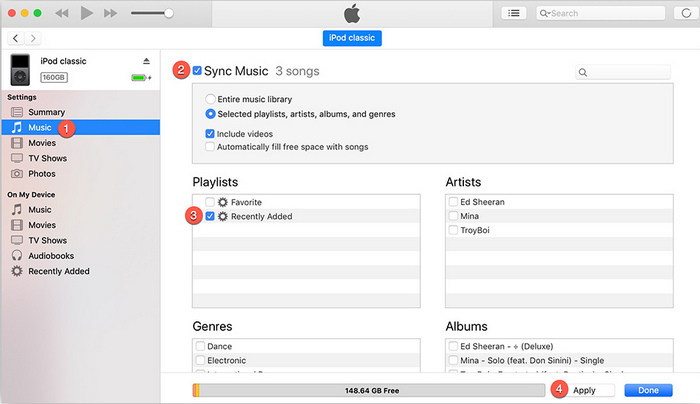Viewport: 700px width, 404px height.
Task: Uncheck the Recently Added playlist
Action: (x=210, y=216)
